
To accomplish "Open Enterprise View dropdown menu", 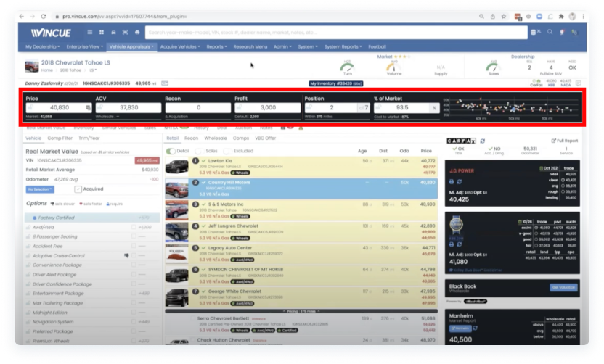I will 85,46.
